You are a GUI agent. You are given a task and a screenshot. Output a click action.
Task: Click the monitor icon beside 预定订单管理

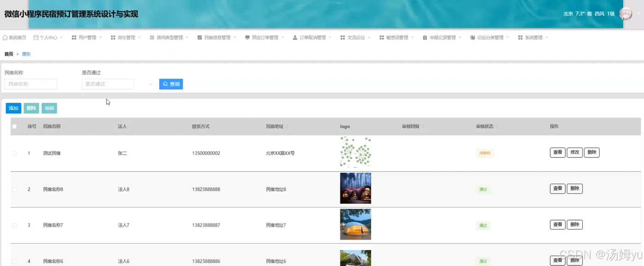pos(247,38)
